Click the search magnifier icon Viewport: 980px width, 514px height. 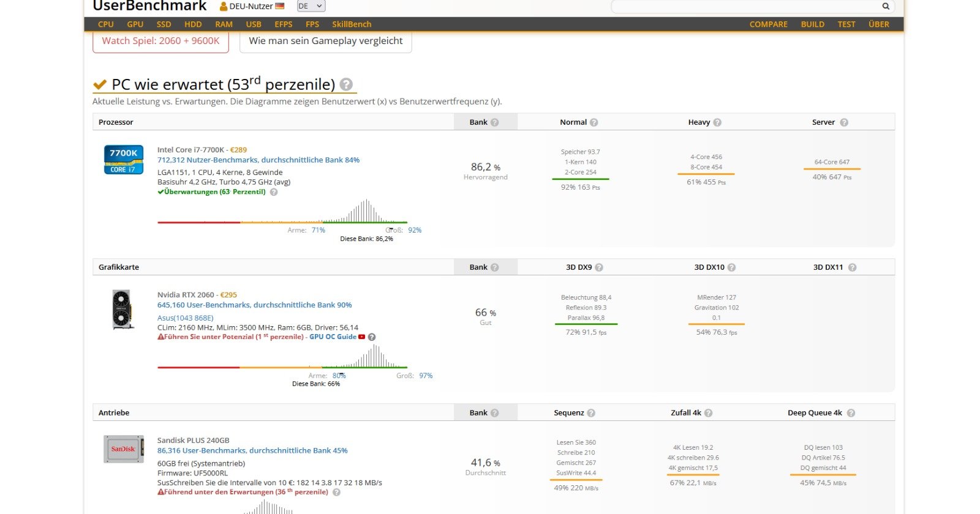(x=886, y=6)
